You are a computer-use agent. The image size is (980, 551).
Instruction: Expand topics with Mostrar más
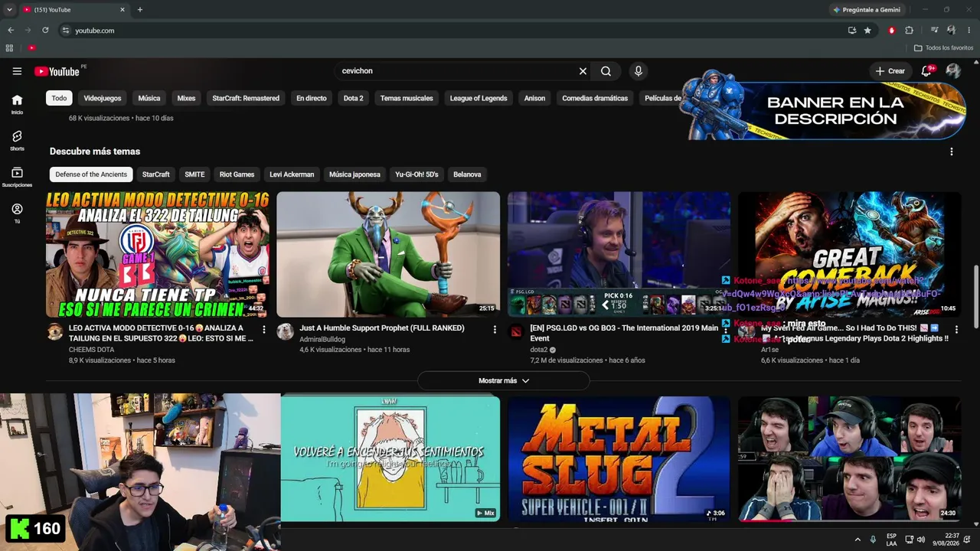click(x=503, y=380)
